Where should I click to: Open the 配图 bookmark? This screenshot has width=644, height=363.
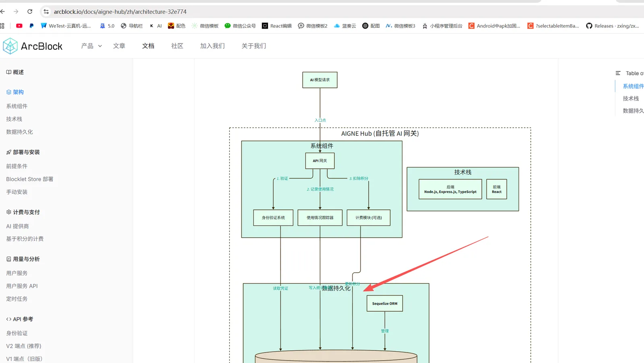click(371, 26)
